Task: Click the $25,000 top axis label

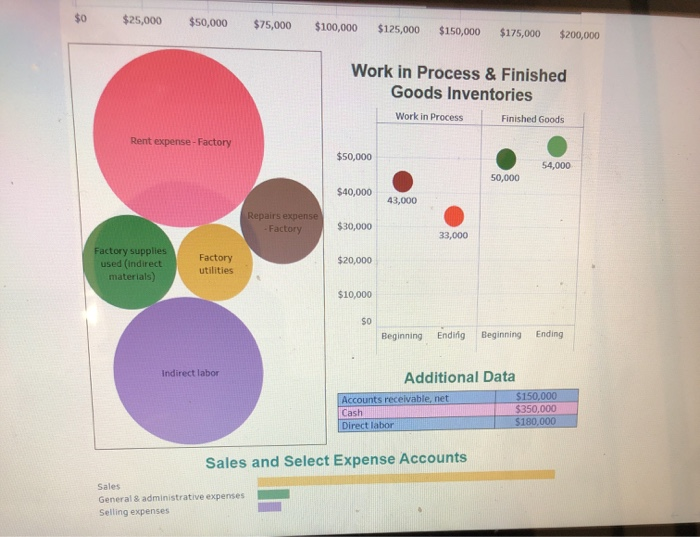Action: 142,20
